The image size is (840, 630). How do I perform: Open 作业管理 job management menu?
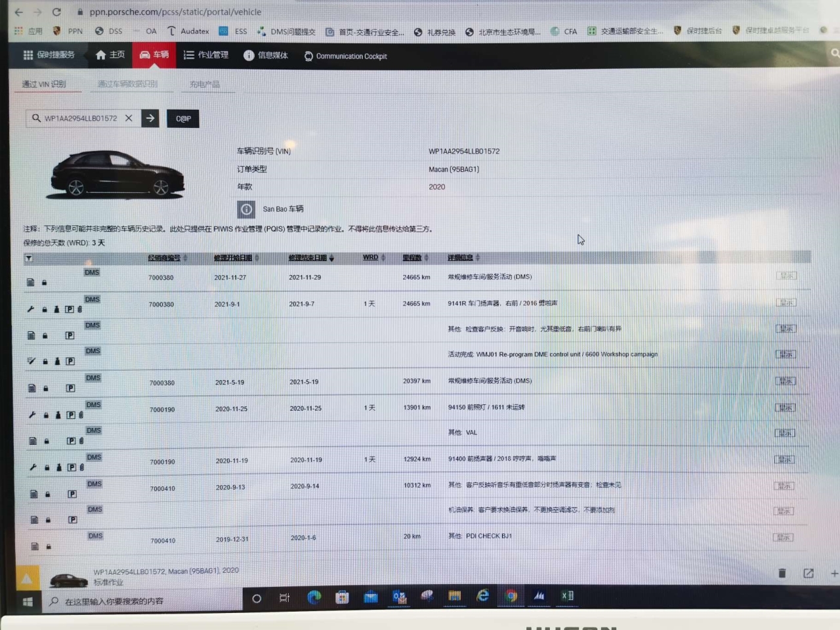206,55
